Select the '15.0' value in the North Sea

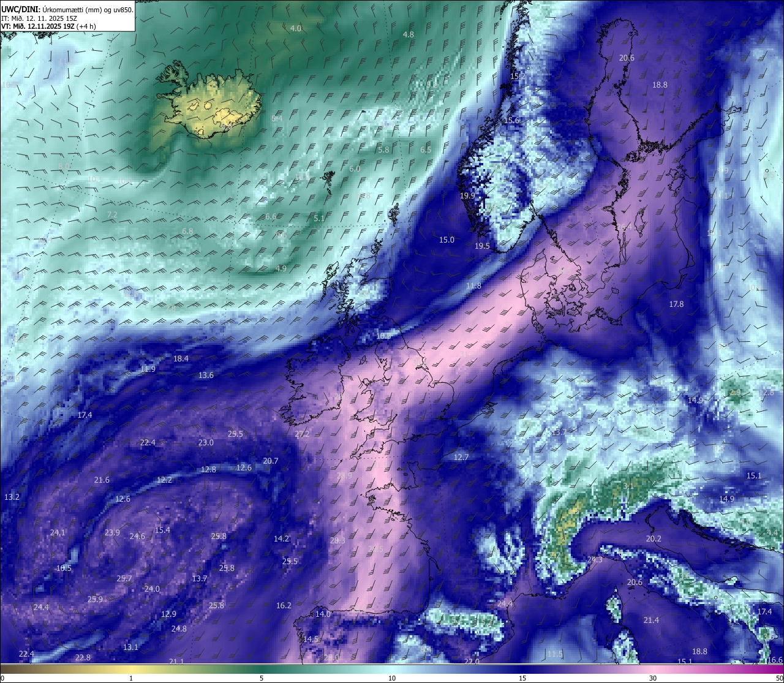pos(447,240)
